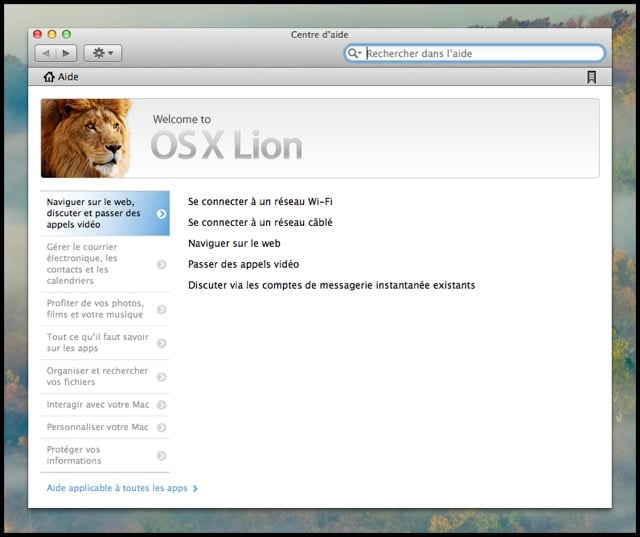Click arrow icon beside 'Gérer le courrier'
This screenshot has width=640, height=537.
tap(162, 264)
